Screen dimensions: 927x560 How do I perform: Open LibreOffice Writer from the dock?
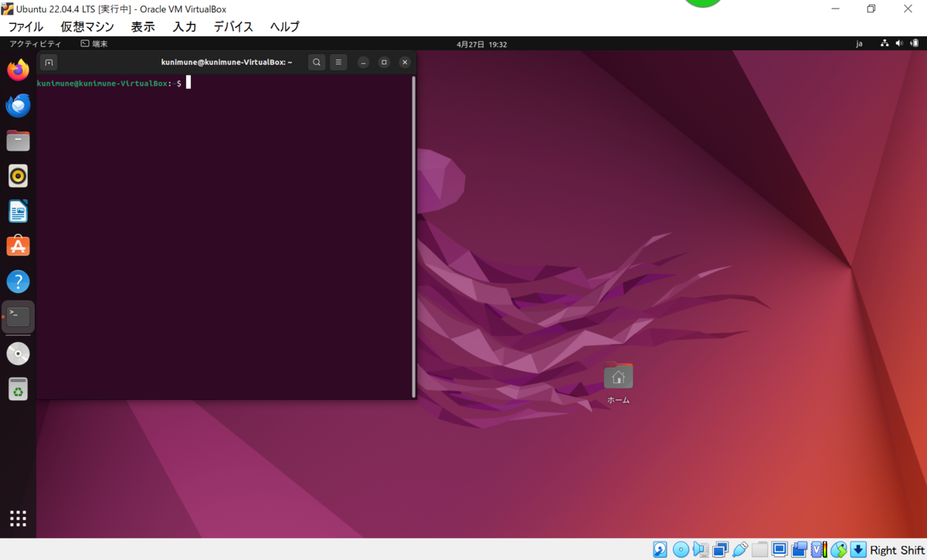pyautogui.click(x=18, y=211)
